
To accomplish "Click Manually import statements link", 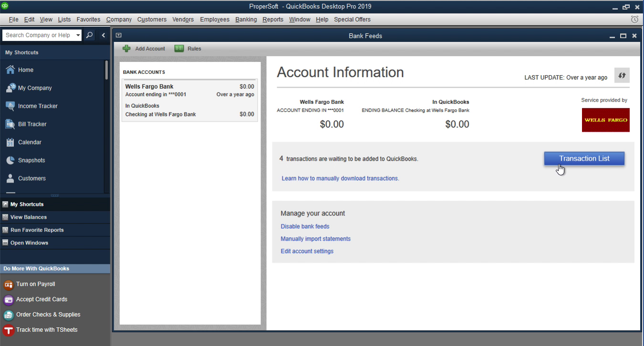I will tap(315, 239).
